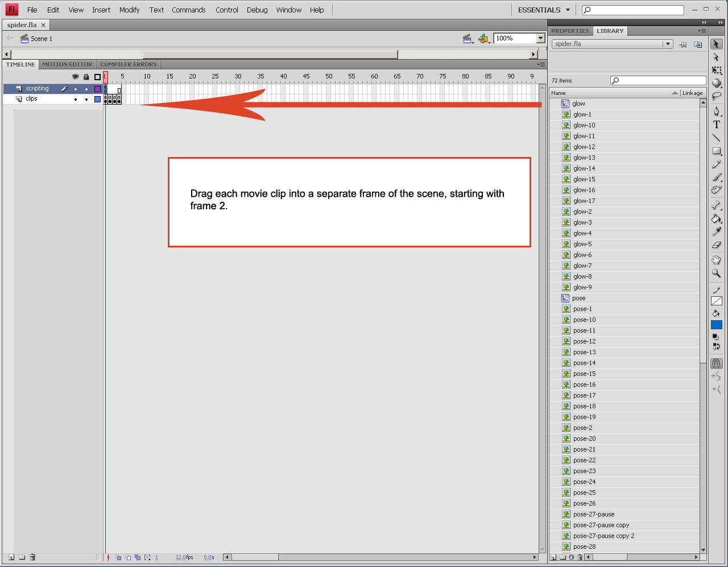Select the Text tool
This screenshot has width=728, height=567.
[x=716, y=125]
